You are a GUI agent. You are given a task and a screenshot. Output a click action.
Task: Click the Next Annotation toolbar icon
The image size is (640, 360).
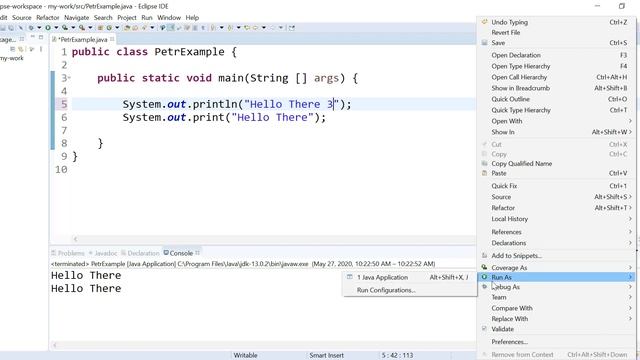(213, 28)
